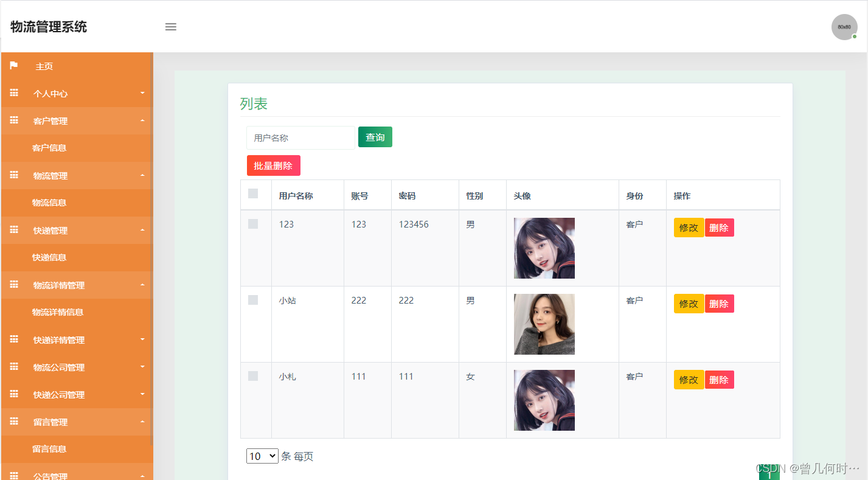Click the 头像 column header

[x=522, y=196]
